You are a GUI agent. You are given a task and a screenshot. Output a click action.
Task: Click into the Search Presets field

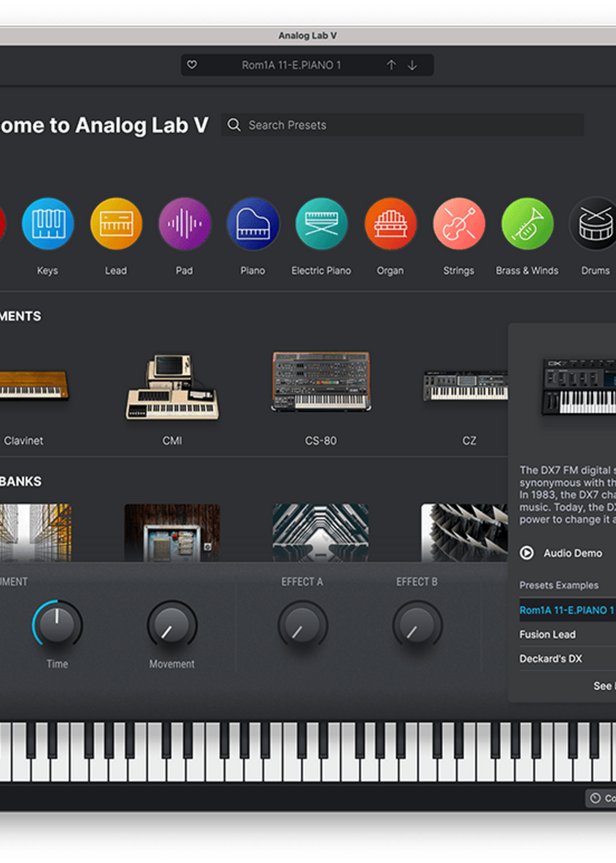pyautogui.click(x=402, y=125)
